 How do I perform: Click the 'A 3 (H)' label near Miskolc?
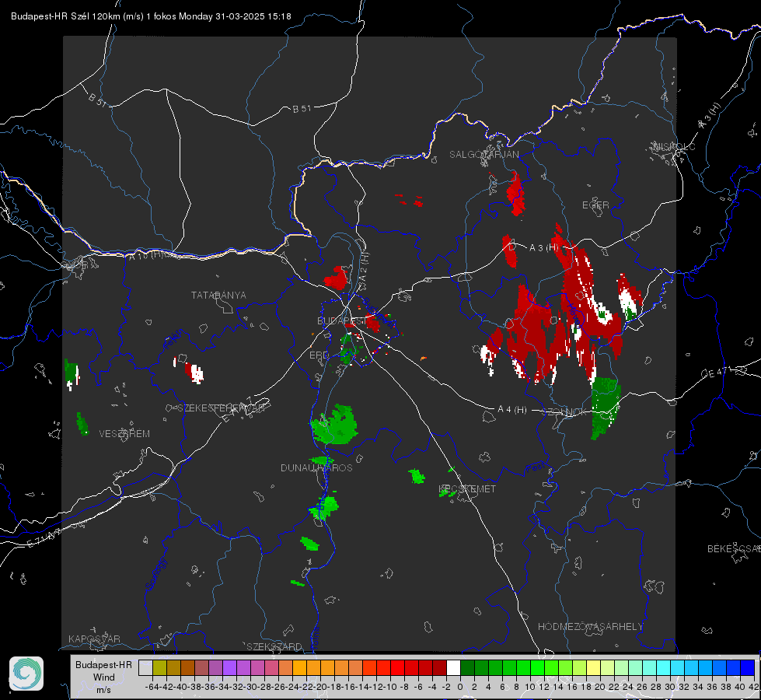click(x=710, y=116)
